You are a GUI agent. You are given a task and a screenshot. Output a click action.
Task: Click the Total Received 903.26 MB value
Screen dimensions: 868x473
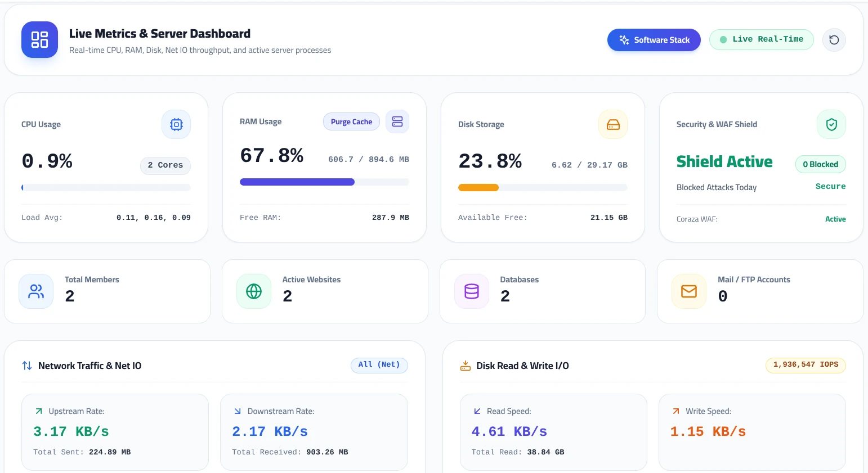tap(328, 452)
